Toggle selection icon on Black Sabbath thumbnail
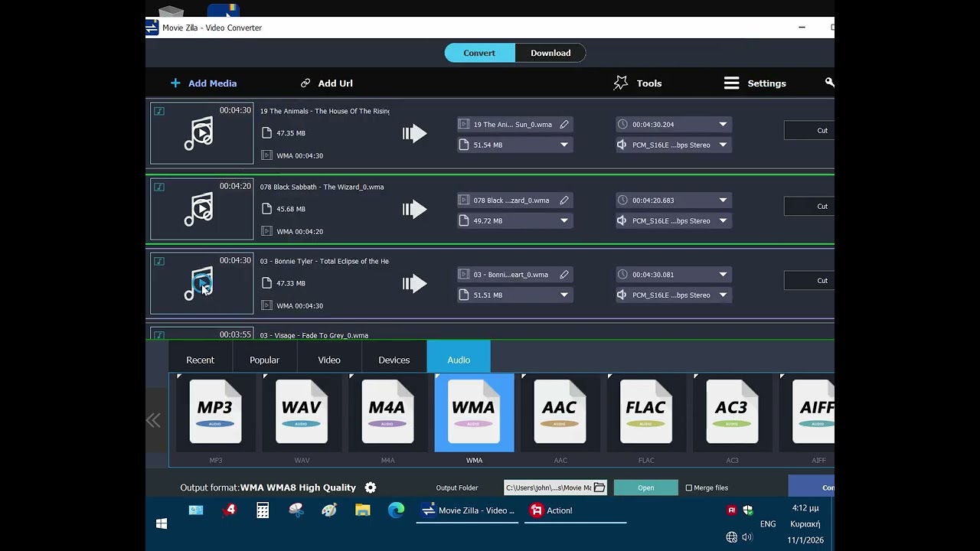 click(159, 187)
